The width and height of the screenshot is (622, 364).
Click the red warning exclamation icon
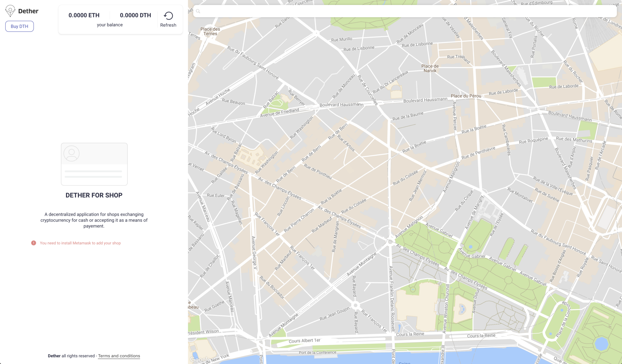tap(34, 243)
